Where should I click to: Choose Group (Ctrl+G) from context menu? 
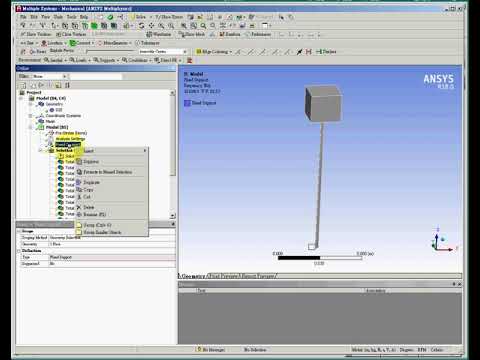112,225
